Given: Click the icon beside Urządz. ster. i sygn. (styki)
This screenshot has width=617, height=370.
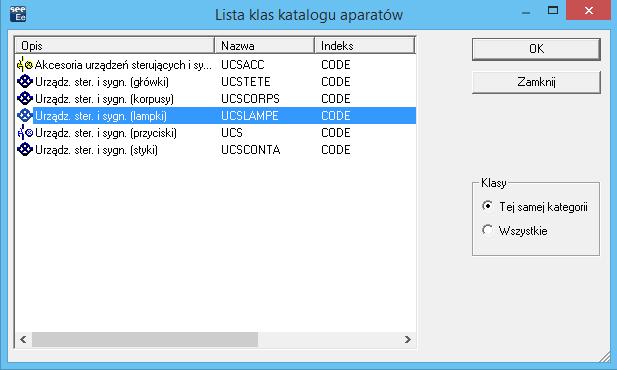Looking at the screenshot, I should 25,150.
